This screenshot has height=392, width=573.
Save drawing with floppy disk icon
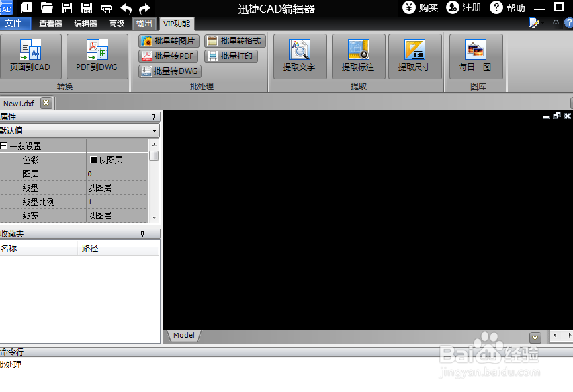(67, 7)
